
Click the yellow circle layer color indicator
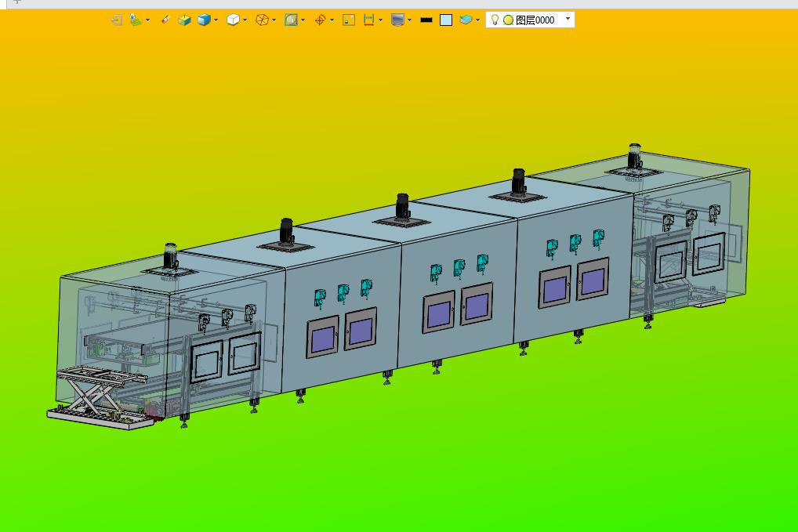[x=508, y=20]
